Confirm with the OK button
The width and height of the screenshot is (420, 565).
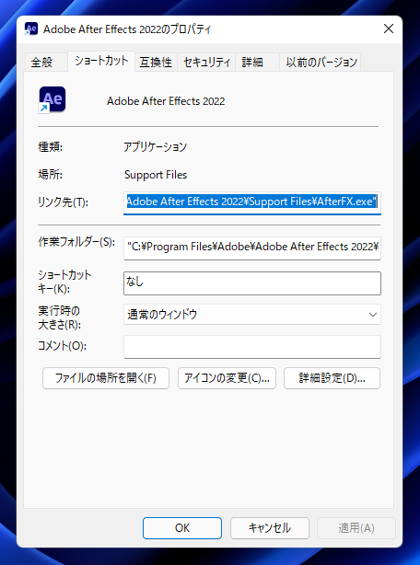coord(182,528)
